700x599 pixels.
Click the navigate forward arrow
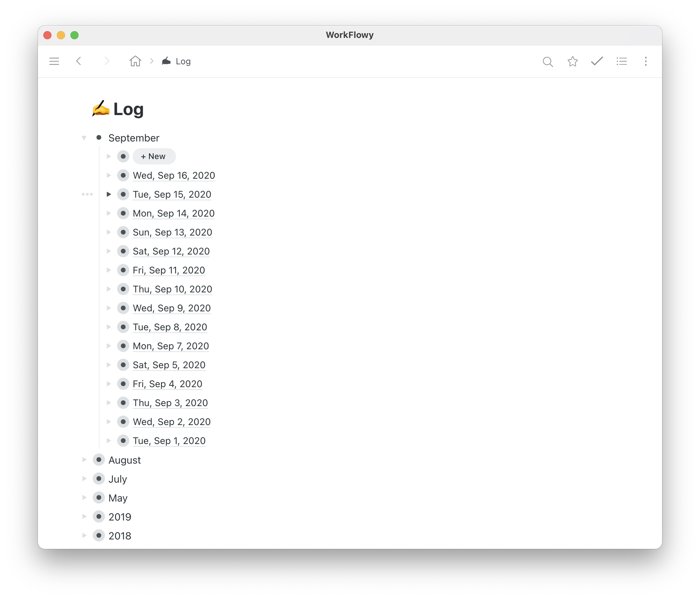click(x=106, y=61)
